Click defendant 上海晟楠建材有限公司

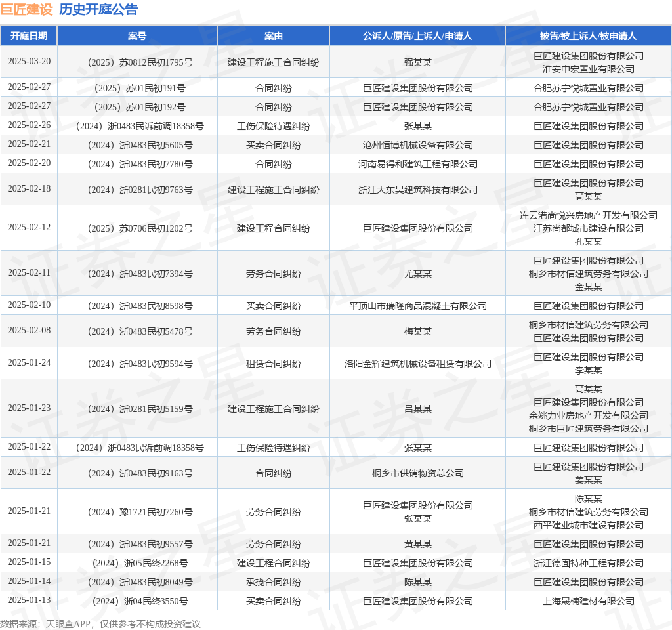(589, 601)
